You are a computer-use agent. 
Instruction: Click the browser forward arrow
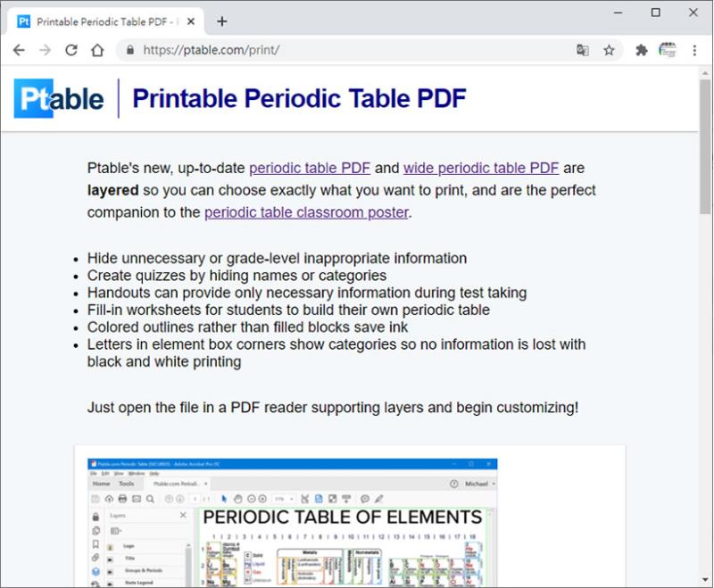pyautogui.click(x=46, y=50)
